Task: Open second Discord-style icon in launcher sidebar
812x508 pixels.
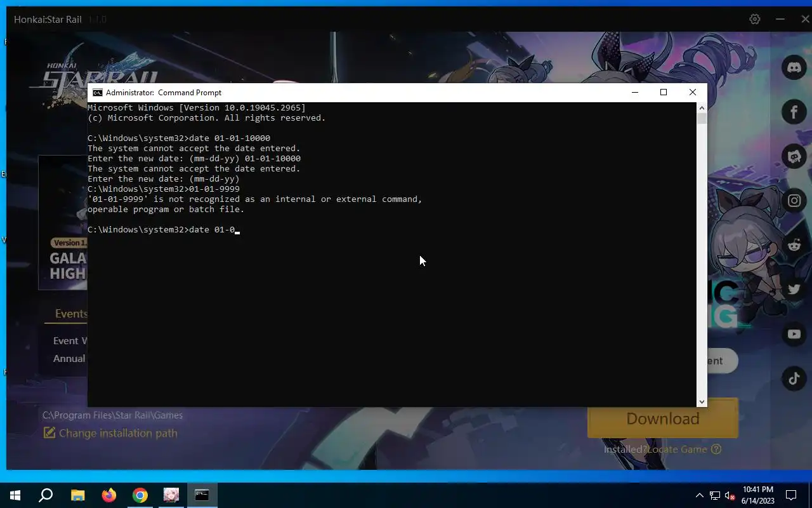Action: pyautogui.click(x=794, y=156)
